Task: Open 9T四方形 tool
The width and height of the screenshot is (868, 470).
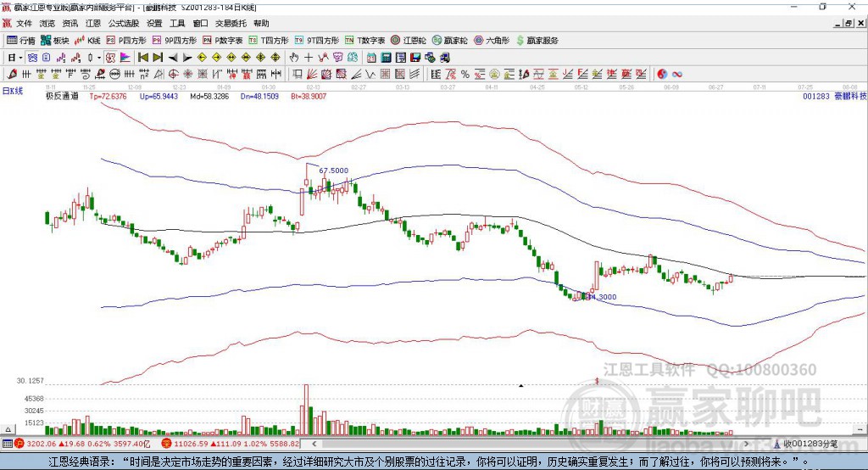Action: coord(317,41)
